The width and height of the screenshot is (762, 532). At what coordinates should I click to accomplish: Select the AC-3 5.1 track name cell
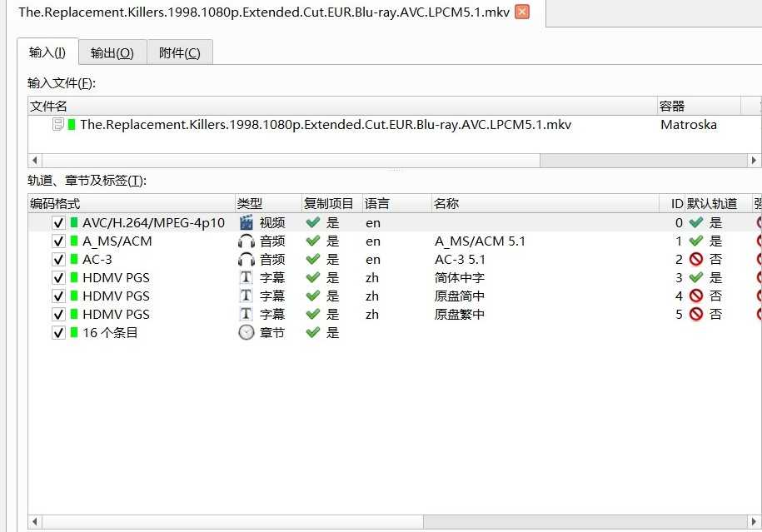(x=461, y=260)
